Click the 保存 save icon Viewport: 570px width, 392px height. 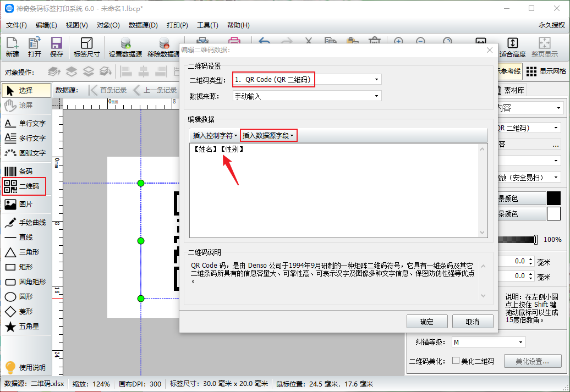click(56, 47)
